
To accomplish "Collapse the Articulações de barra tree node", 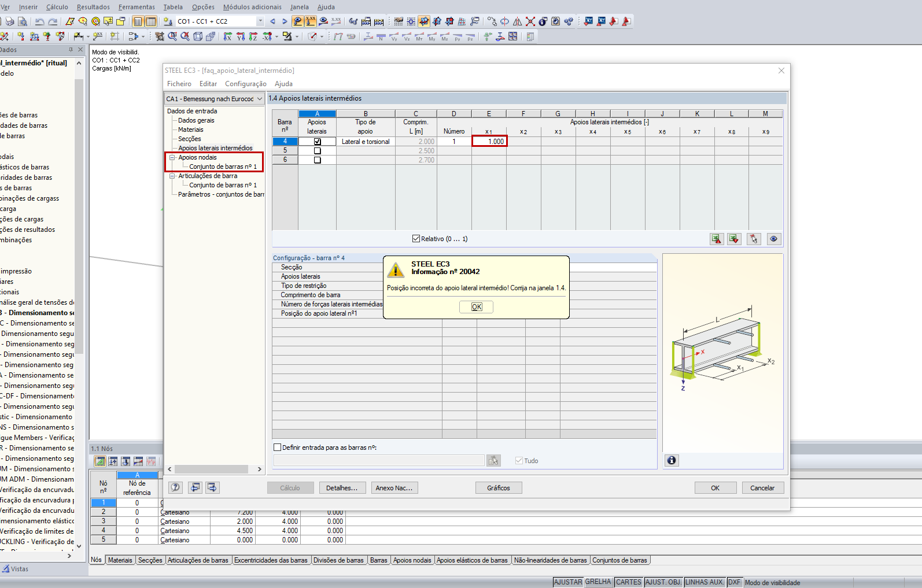I will coord(172,176).
